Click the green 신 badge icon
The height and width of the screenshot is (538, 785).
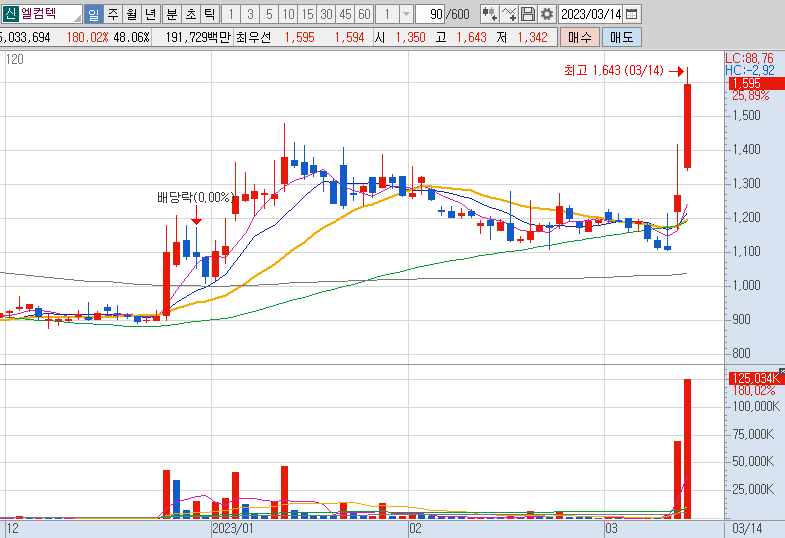pyautogui.click(x=11, y=14)
